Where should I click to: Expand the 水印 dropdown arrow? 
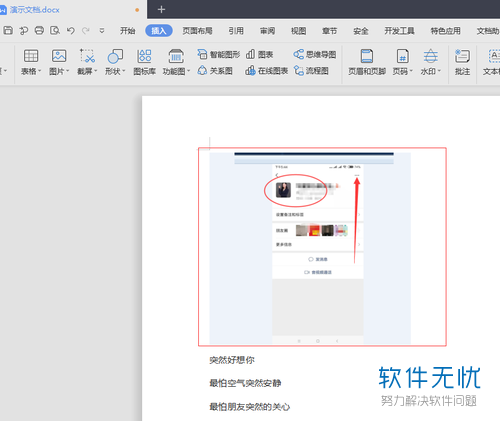tap(439, 71)
